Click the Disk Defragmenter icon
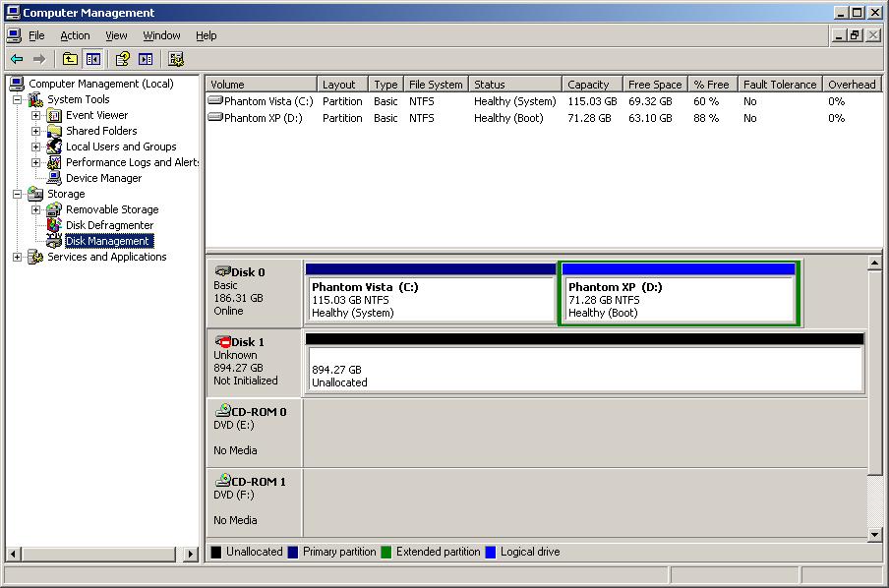Viewport: 889px width, 588px height. click(x=54, y=225)
